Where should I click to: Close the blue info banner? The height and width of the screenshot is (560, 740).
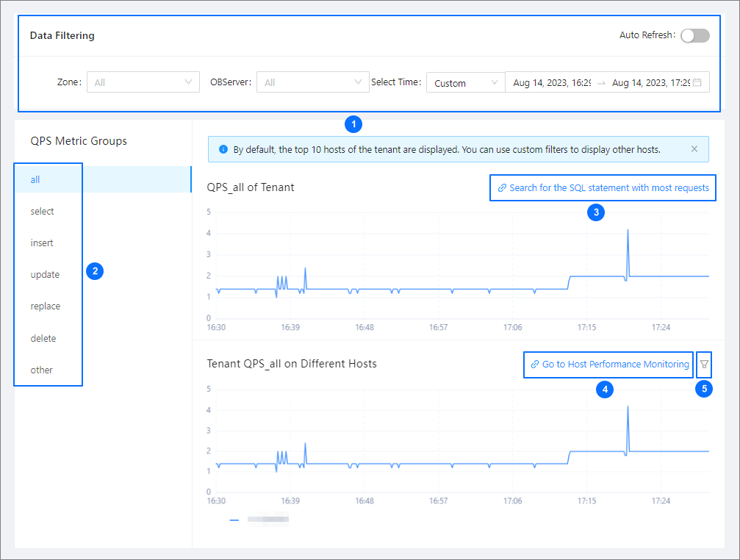pos(694,149)
